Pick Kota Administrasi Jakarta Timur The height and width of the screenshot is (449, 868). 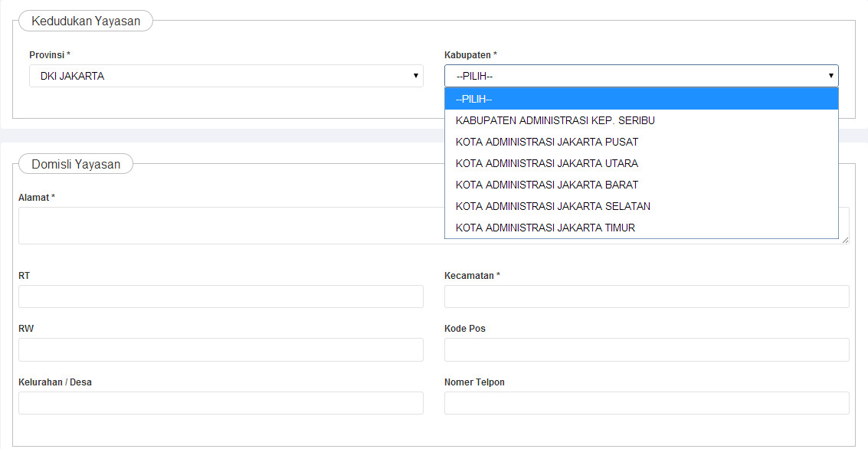click(545, 228)
